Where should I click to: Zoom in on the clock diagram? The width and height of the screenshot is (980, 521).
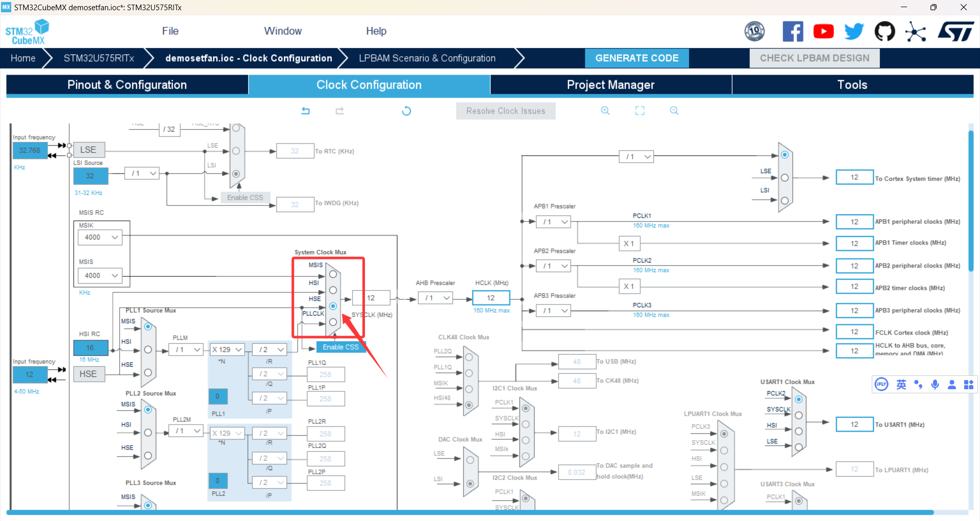(x=605, y=111)
